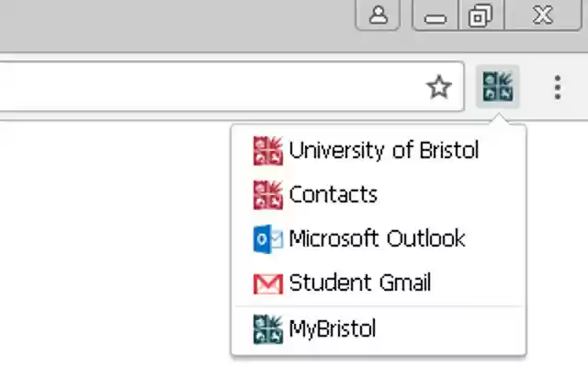Click the Gmail envelope icon
Image resolution: width=588 pixels, height=368 pixels.
point(267,283)
